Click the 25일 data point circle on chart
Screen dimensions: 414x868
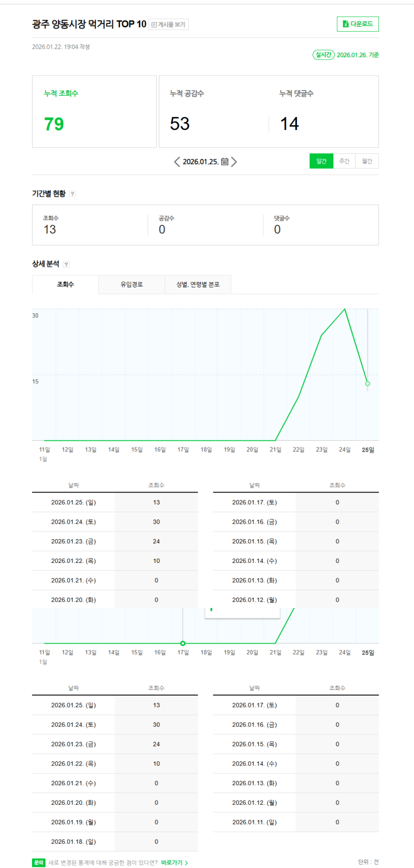[367, 384]
